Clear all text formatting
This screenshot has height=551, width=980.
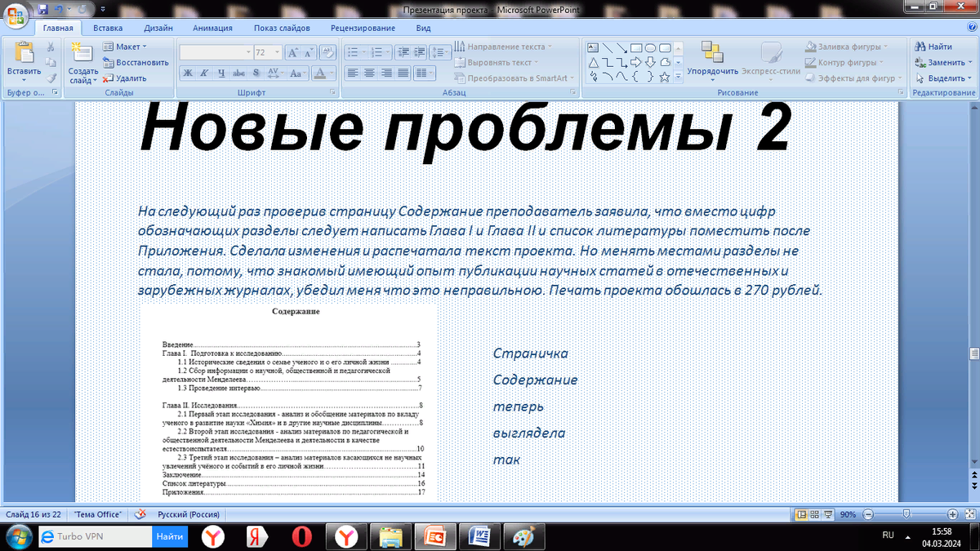[x=327, y=52]
